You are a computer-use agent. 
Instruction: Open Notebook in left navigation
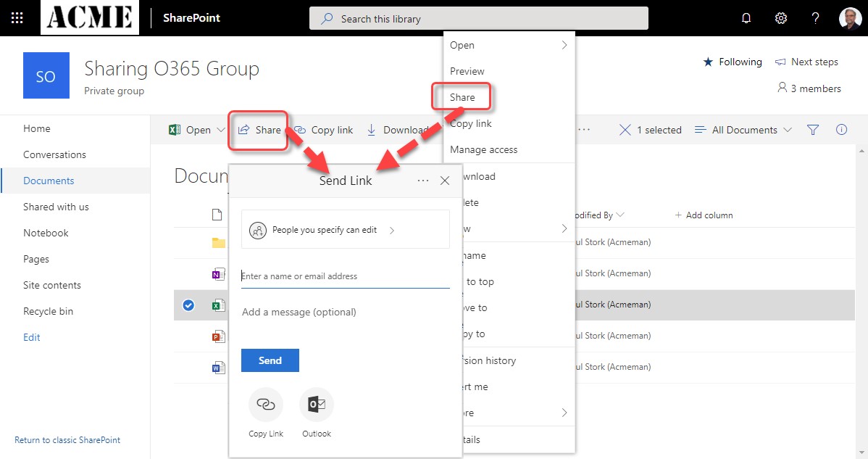point(46,233)
